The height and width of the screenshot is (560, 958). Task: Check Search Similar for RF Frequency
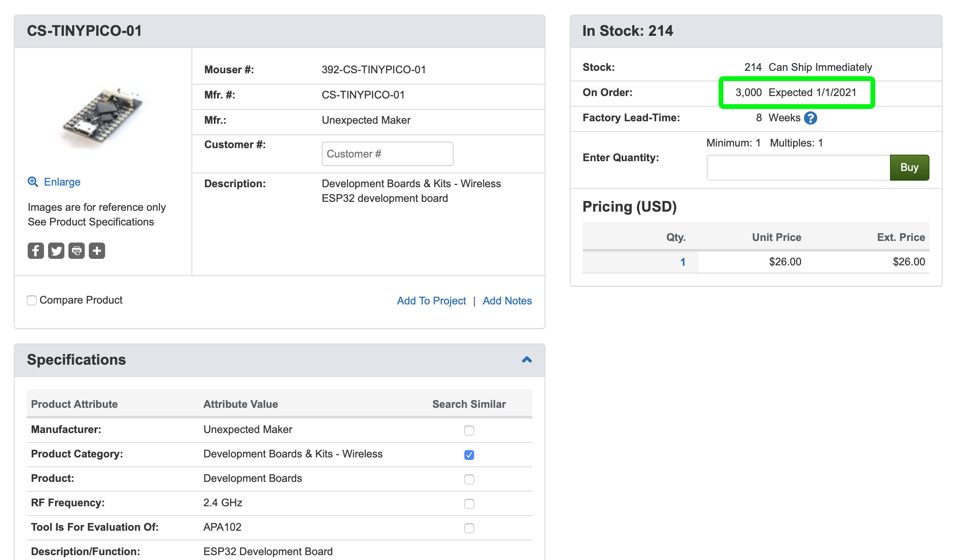pyautogui.click(x=469, y=504)
